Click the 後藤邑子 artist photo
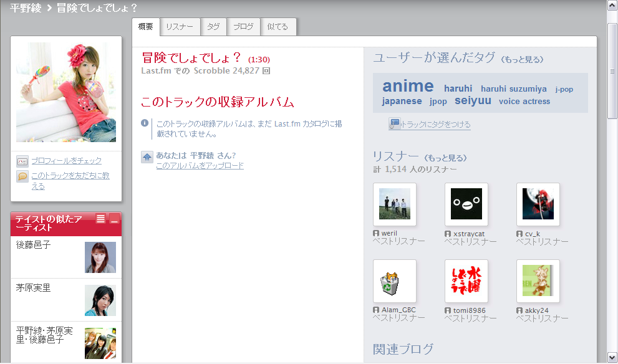 100,257
